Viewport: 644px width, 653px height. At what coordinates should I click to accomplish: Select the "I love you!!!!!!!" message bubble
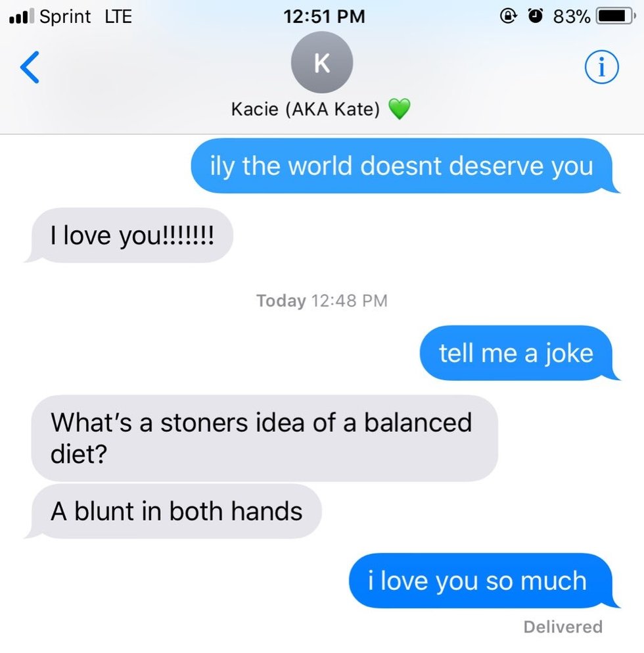pyautogui.click(x=129, y=235)
